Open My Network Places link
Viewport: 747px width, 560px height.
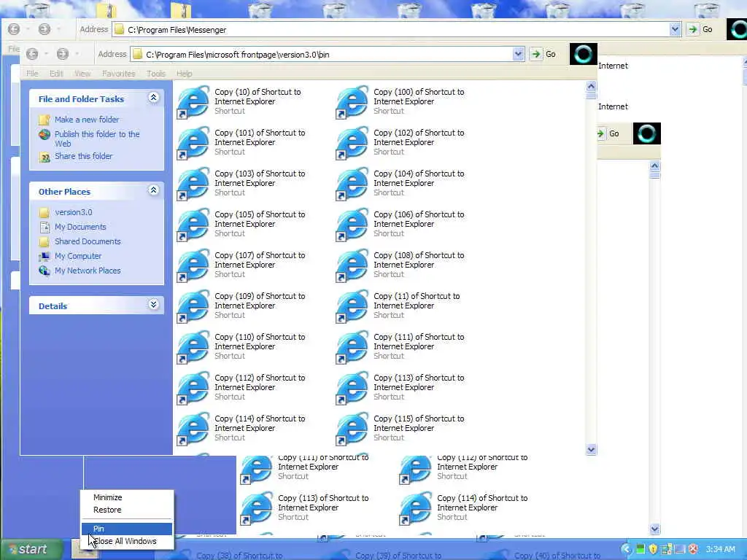[88, 271]
